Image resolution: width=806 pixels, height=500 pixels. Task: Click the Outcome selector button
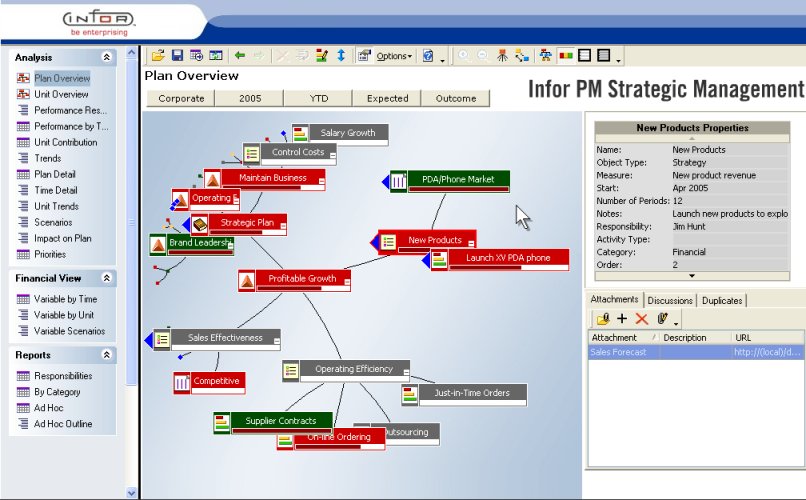point(456,98)
